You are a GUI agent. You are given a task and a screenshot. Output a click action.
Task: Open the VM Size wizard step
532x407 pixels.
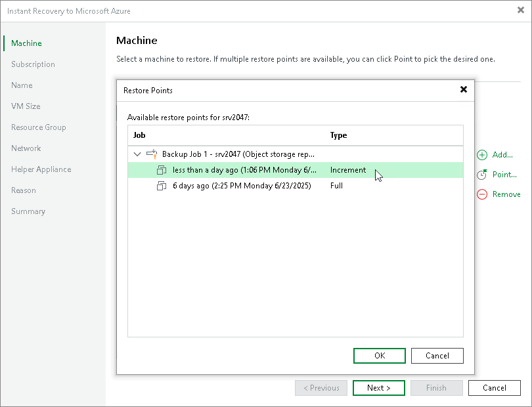26,106
